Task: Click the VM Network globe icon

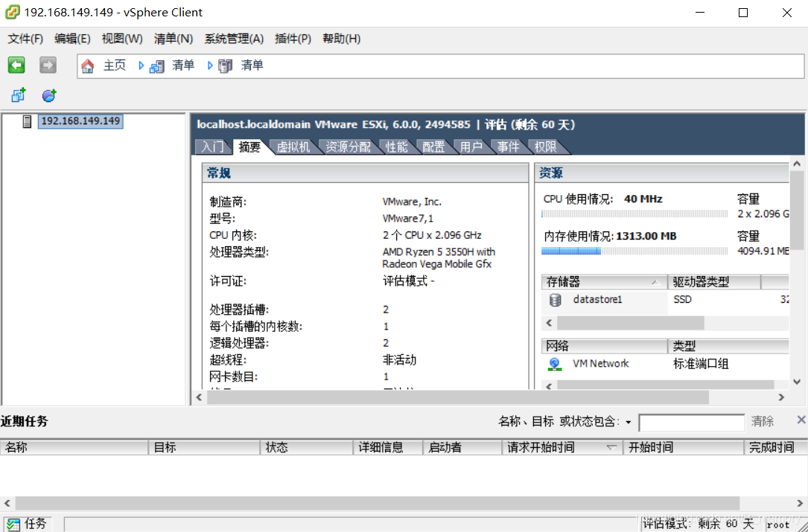Action: [555, 364]
